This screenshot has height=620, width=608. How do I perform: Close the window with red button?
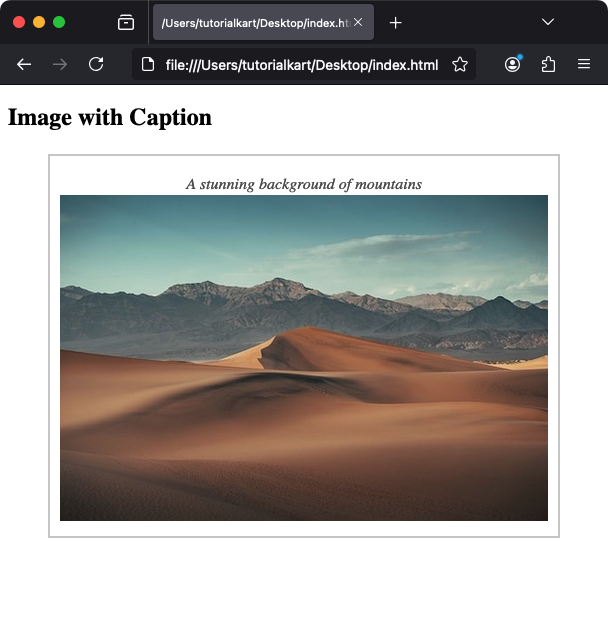tap(19, 22)
